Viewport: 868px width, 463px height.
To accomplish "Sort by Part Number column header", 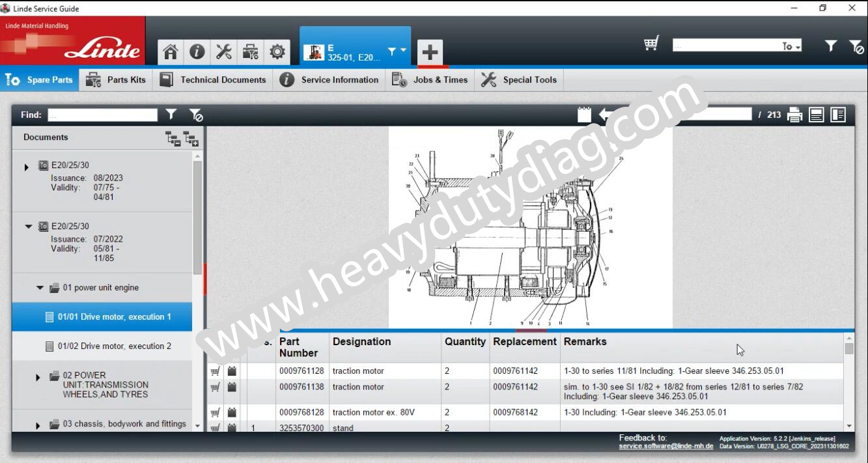I will pos(302,347).
